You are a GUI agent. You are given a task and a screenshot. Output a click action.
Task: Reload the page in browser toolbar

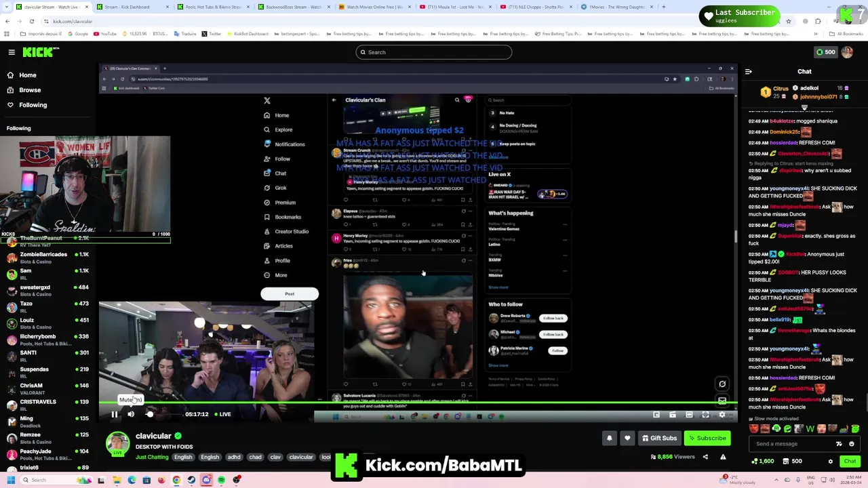pos(31,21)
